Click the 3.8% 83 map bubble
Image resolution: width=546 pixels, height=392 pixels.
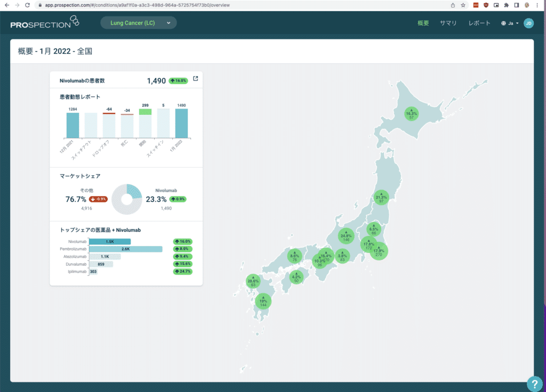[342, 256]
